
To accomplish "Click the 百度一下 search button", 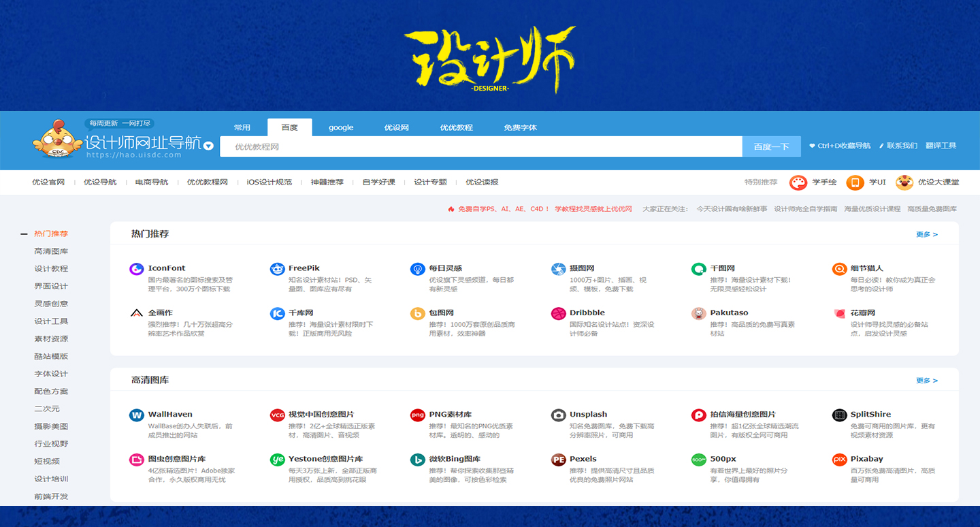I will click(771, 146).
